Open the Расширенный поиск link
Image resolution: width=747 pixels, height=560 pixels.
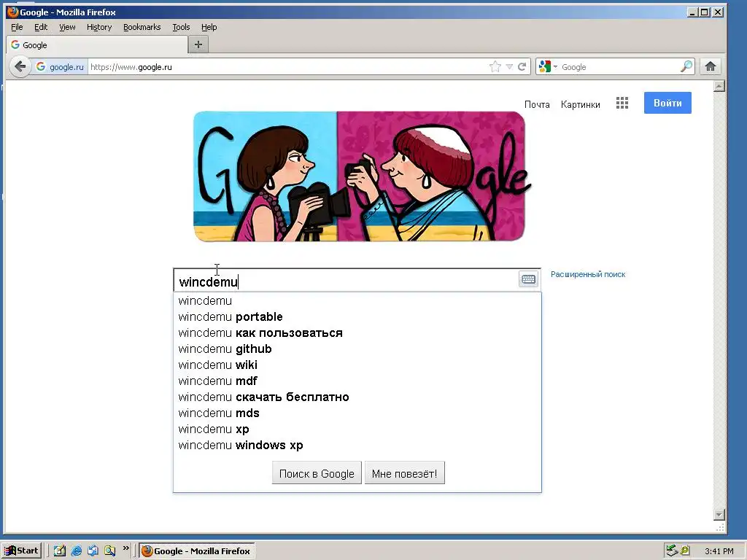[588, 274]
